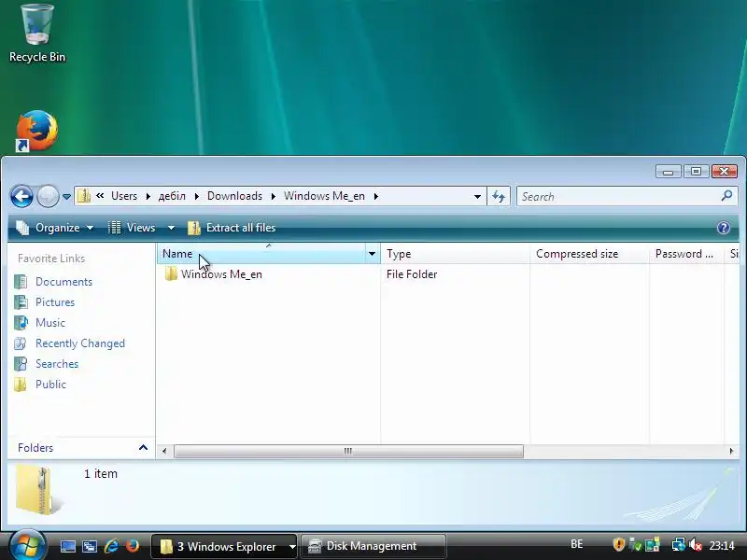Screen dimensions: 747x560
Task: Open the Views dropdown arrow
Action: pos(171,228)
